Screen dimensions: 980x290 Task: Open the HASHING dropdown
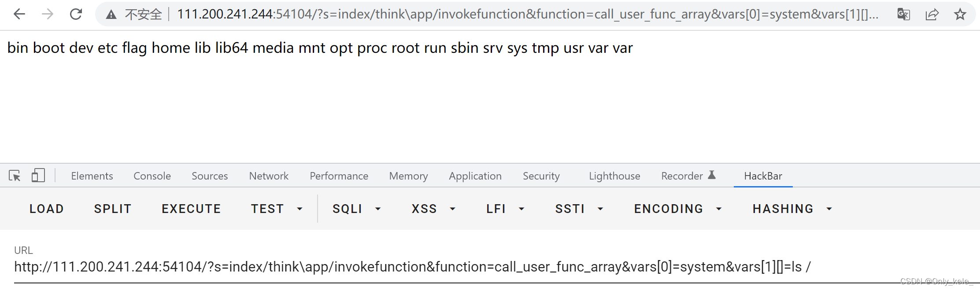coord(792,209)
